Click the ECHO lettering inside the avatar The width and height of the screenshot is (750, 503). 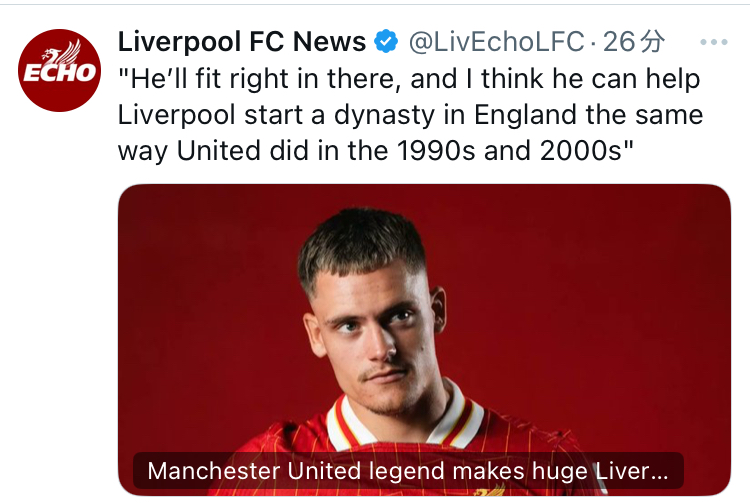pos(59,73)
